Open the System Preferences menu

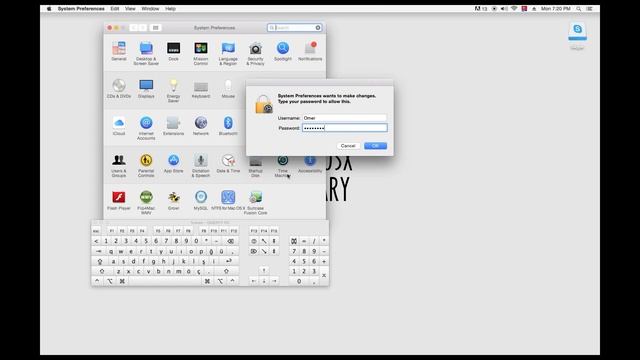click(81, 9)
